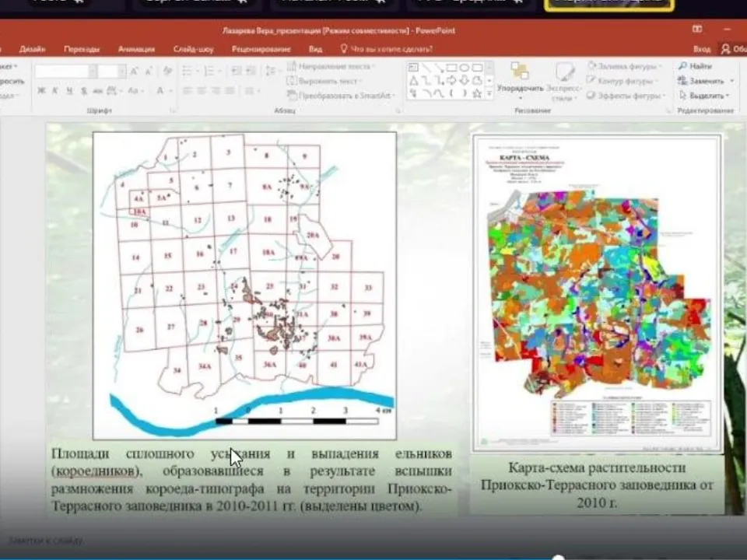Apply bulleted list formatting
This screenshot has width=747, height=560.
click(x=187, y=71)
